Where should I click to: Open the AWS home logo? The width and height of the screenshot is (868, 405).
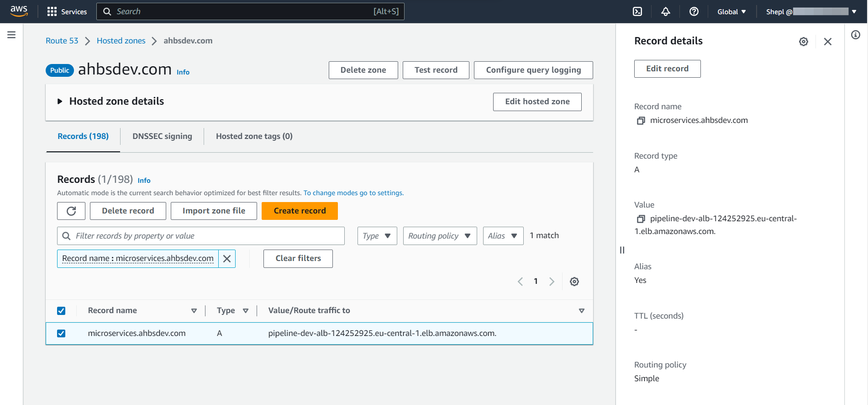pos(19,11)
